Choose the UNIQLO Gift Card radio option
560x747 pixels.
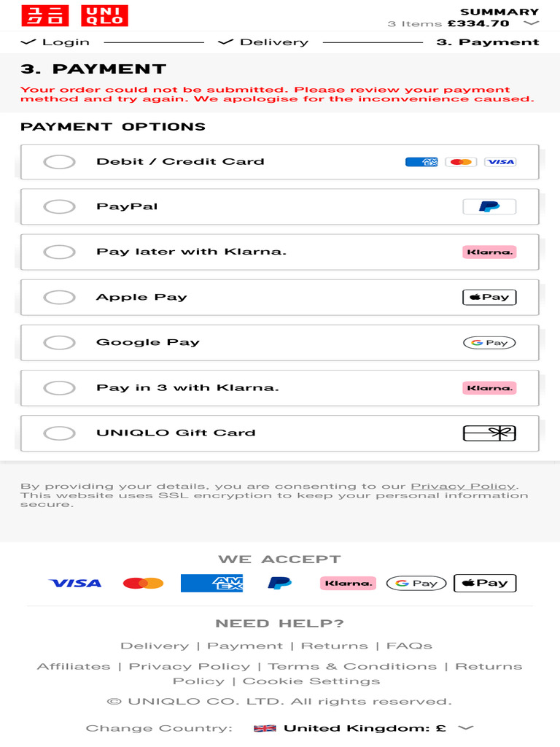tap(59, 433)
